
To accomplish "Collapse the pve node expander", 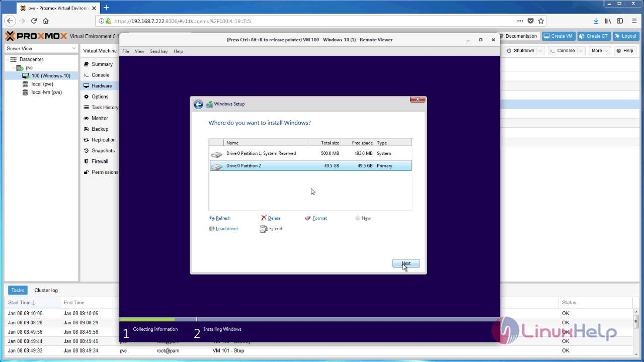I will click(x=14, y=67).
